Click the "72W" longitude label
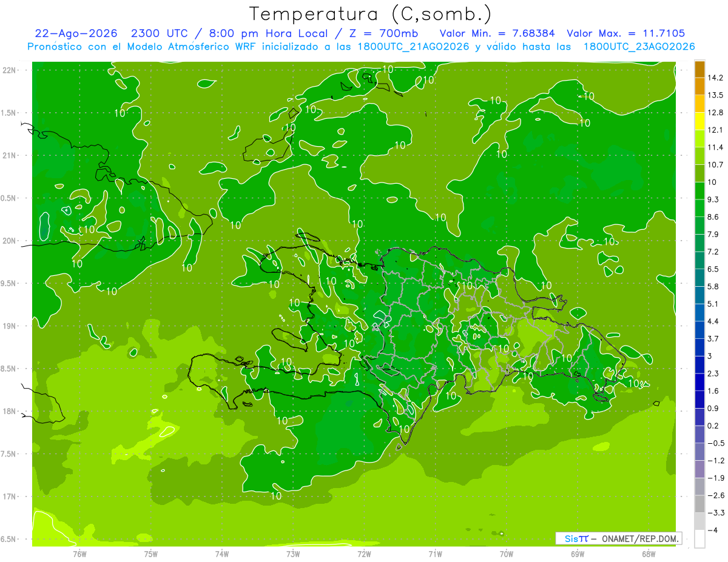The width and height of the screenshot is (728, 562). [x=364, y=554]
